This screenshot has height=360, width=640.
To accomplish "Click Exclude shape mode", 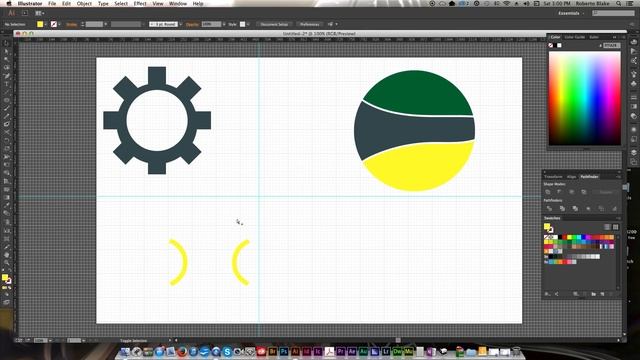I will click(584, 192).
